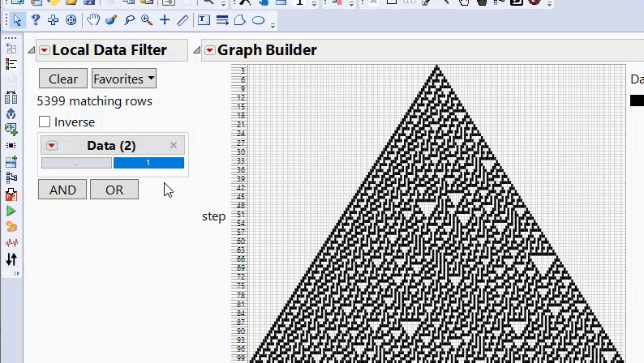Select the Crosshairs plus tool

[165, 19]
